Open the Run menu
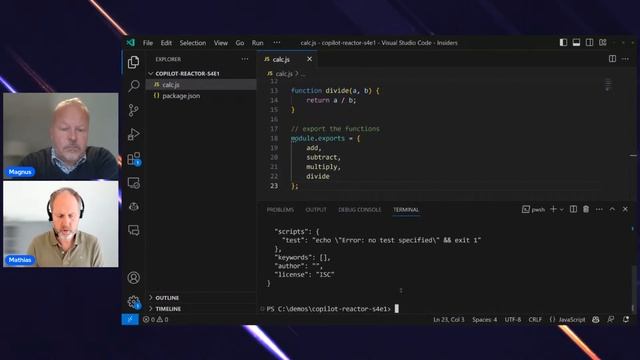Screen dimensions: 640x360 point(258,43)
